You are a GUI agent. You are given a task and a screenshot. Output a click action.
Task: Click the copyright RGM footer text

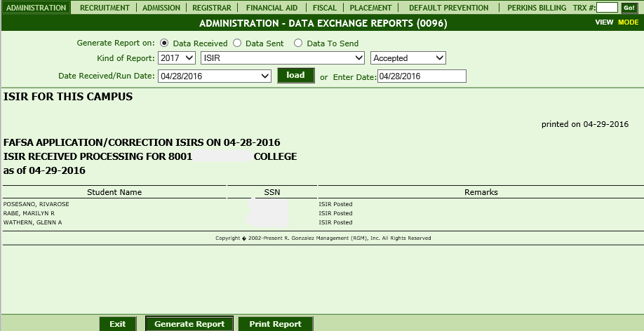pyautogui.click(x=323, y=238)
